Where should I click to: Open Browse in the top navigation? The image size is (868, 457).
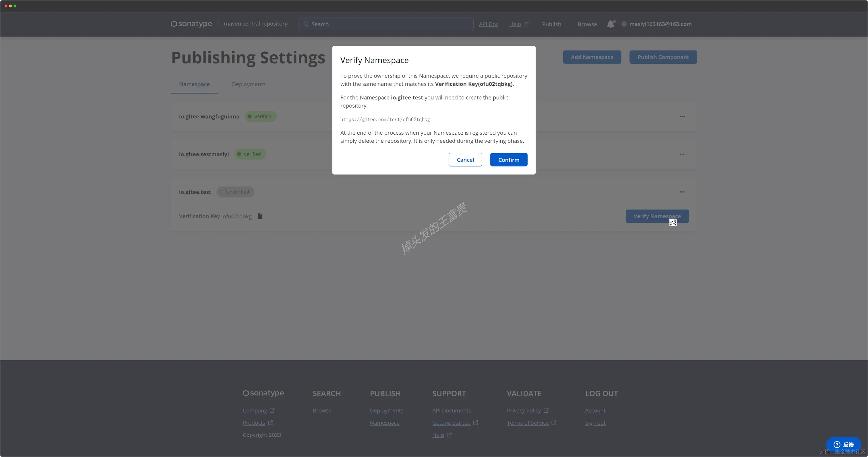[x=587, y=24]
